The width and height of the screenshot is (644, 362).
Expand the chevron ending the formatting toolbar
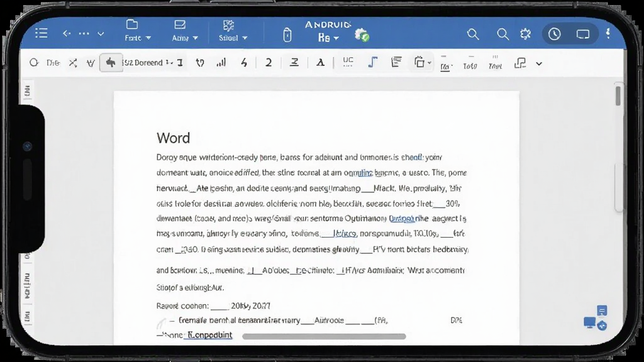(539, 64)
